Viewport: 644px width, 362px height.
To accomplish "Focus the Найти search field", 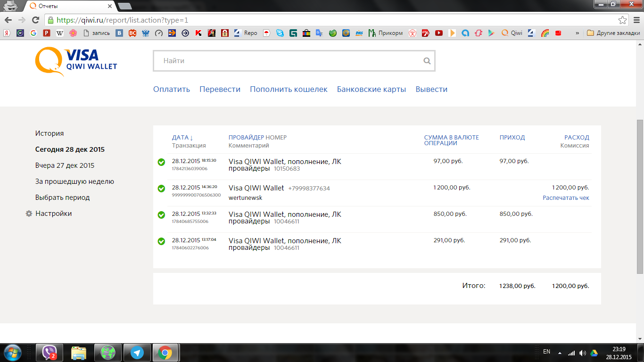I will [294, 61].
